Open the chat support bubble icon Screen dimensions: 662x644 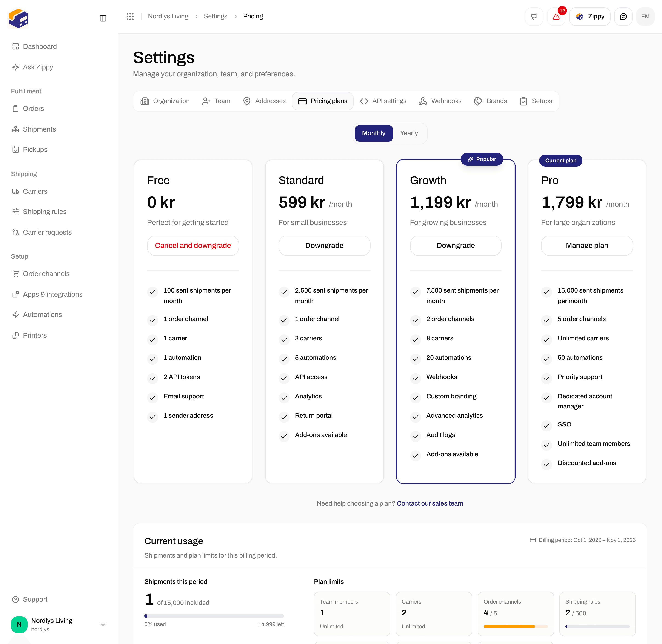(623, 17)
